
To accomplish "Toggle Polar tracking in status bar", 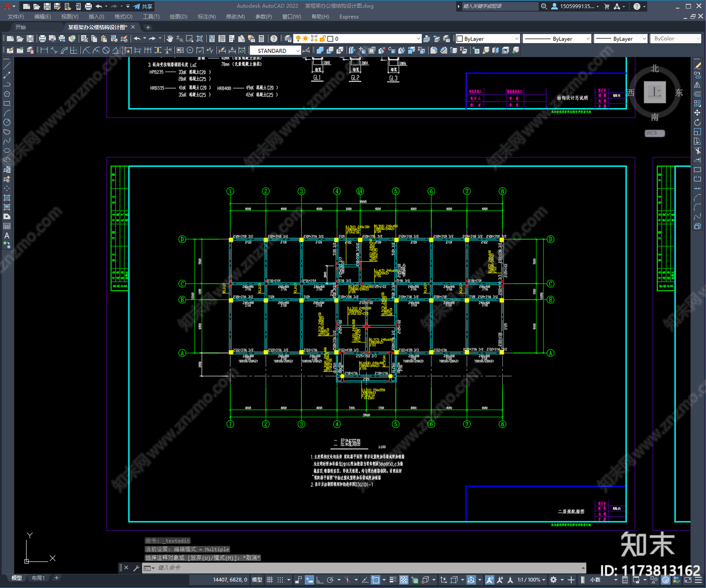I will click(330, 580).
